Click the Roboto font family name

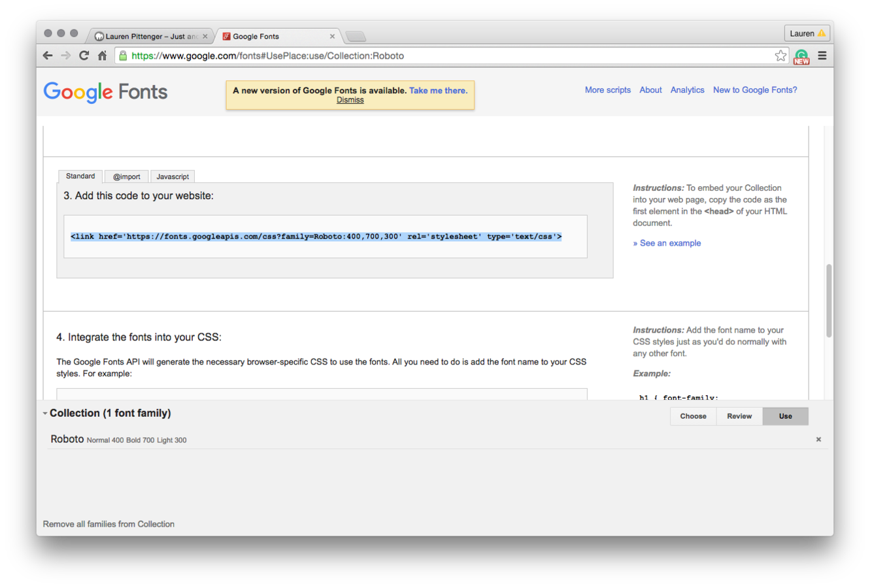click(67, 439)
